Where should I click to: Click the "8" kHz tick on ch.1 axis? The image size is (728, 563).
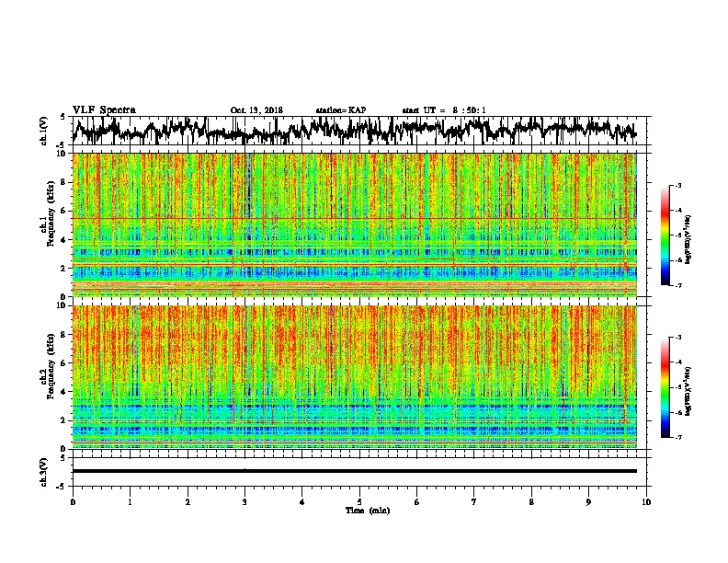(64, 182)
